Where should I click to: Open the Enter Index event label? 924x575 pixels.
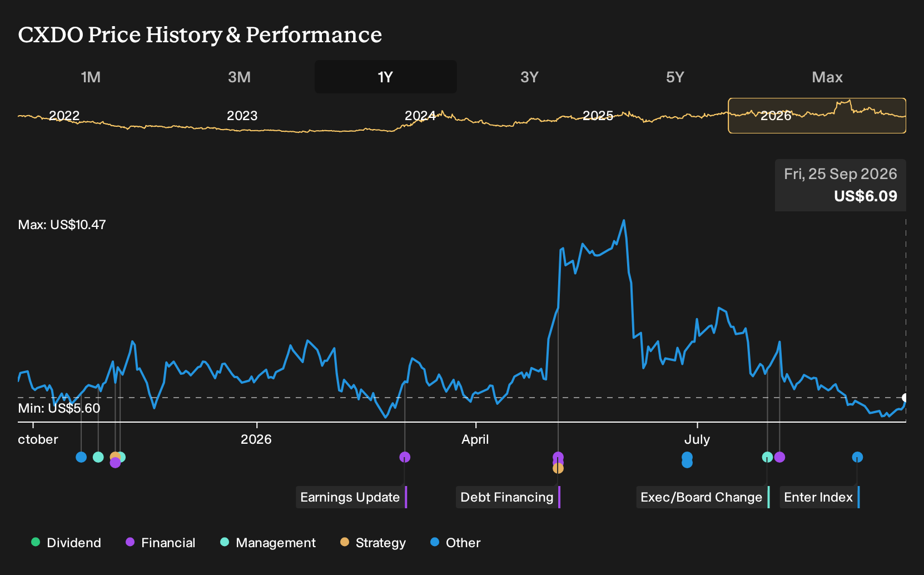(x=819, y=497)
